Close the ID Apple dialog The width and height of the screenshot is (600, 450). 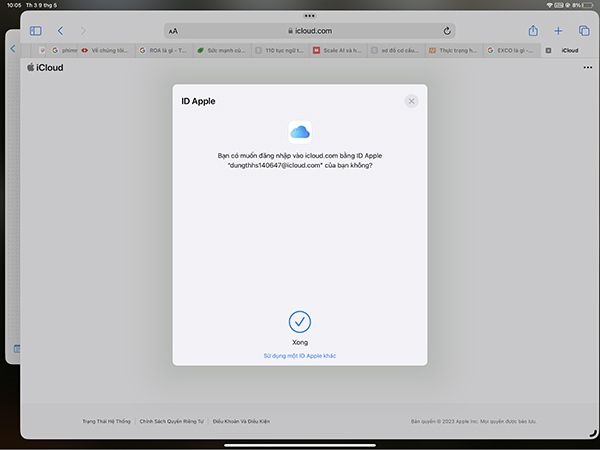411,101
